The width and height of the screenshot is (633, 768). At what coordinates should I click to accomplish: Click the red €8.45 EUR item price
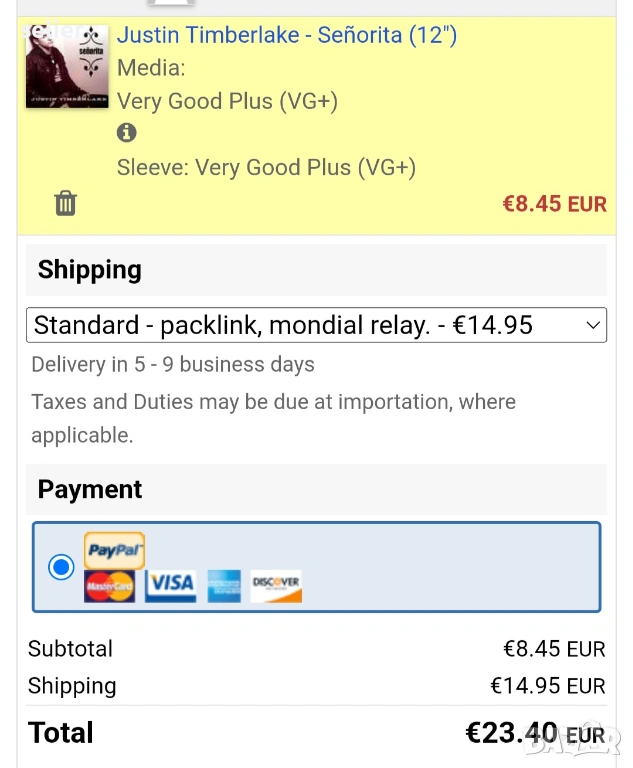(555, 204)
